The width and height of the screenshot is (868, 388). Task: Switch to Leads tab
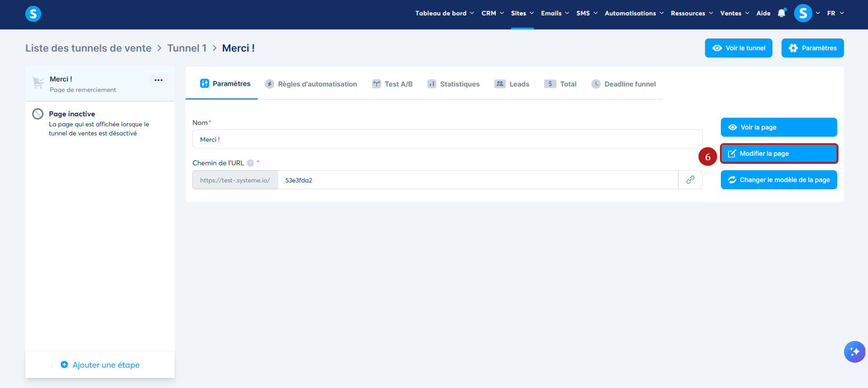tap(512, 84)
